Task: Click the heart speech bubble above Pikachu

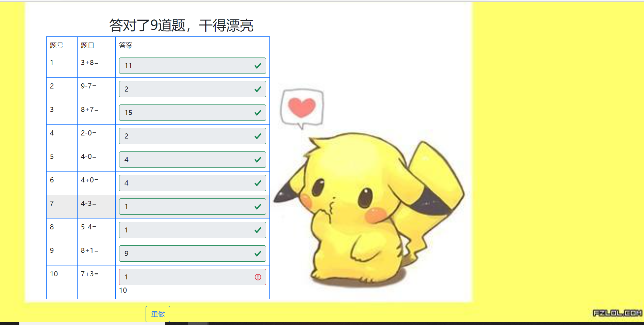Action: (x=302, y=109)
